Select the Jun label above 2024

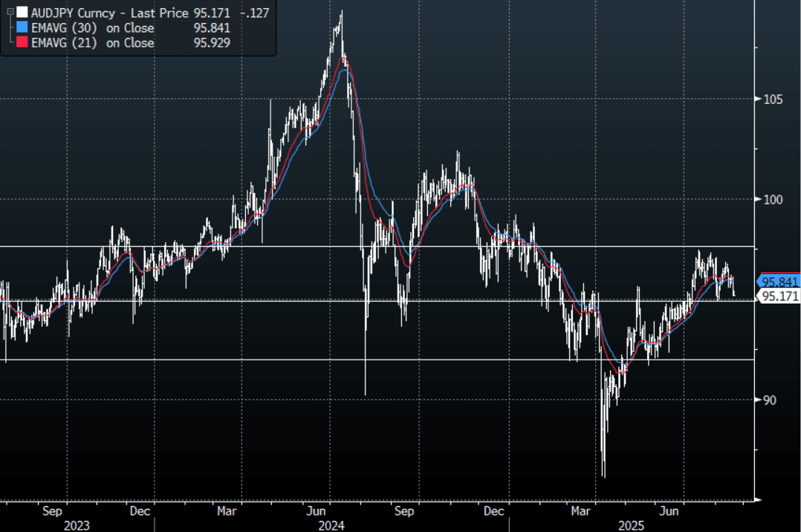click(x=317, y=511)
